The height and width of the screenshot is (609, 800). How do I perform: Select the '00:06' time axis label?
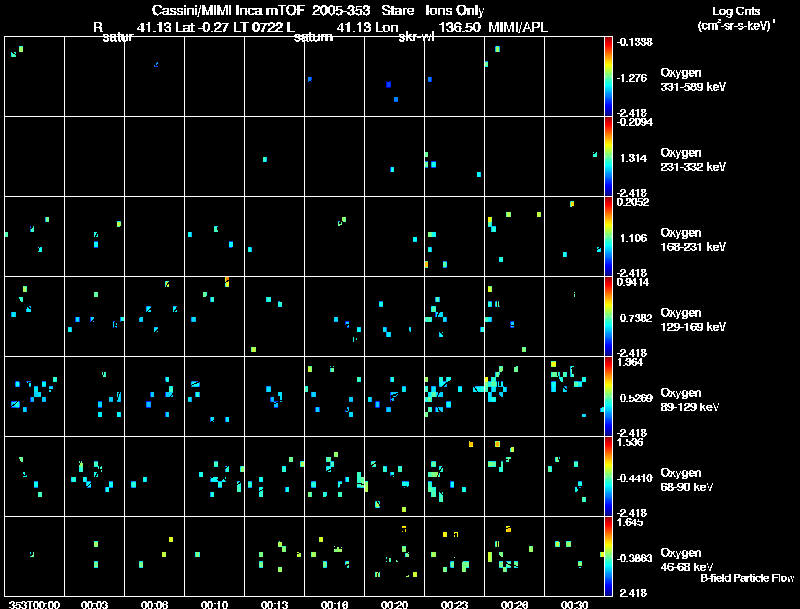(155, 604)
